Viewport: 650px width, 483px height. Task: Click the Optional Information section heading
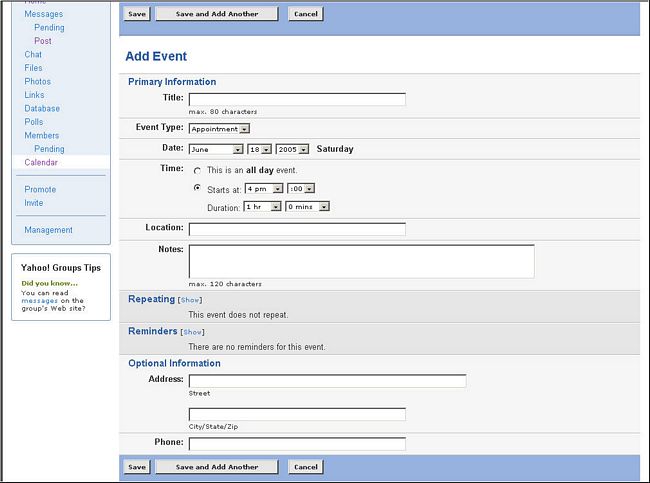pyautogui.click(x=174, y=364)
